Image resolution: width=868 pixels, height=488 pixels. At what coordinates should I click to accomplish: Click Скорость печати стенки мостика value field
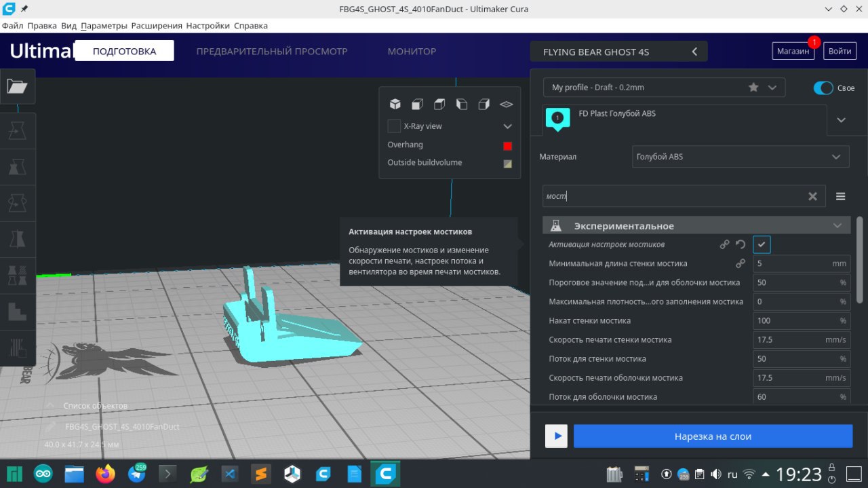pos(802,339)
